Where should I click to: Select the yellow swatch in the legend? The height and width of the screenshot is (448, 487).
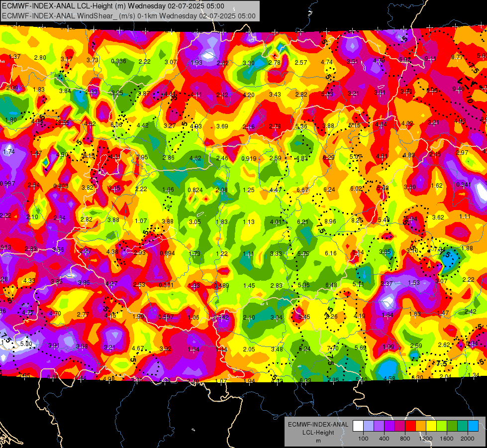click(431, 426)
